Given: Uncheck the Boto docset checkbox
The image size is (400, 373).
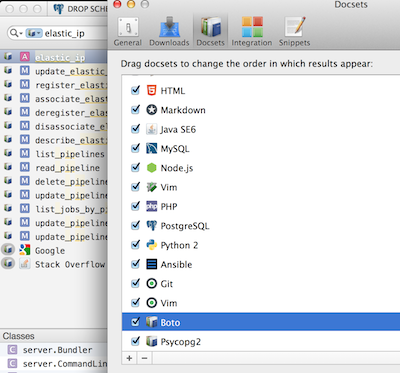Looking at the screenshot, I should coord(135,322).
